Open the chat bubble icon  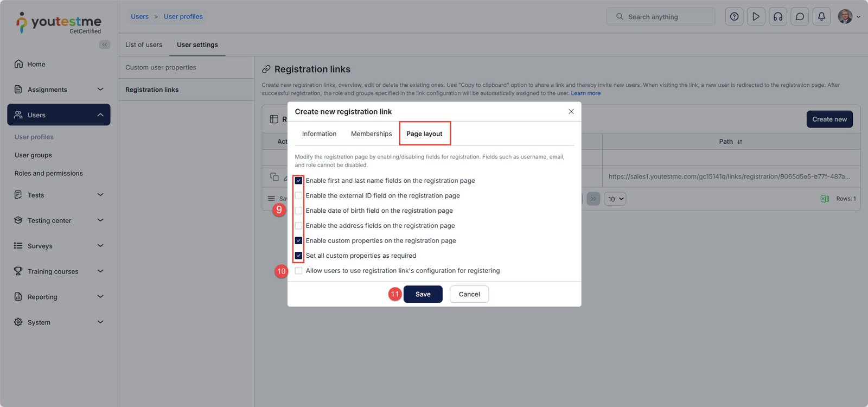pyautogui.click(x=800, y=17)
